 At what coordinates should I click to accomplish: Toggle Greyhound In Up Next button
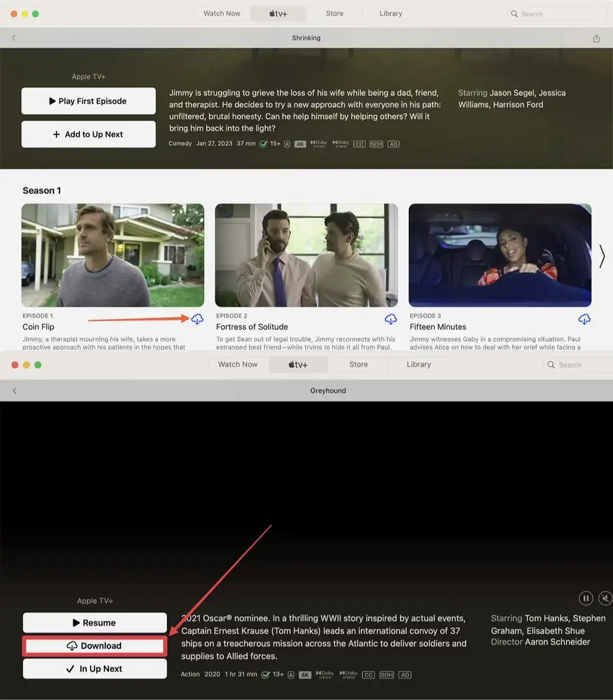(x=95, y=669)
